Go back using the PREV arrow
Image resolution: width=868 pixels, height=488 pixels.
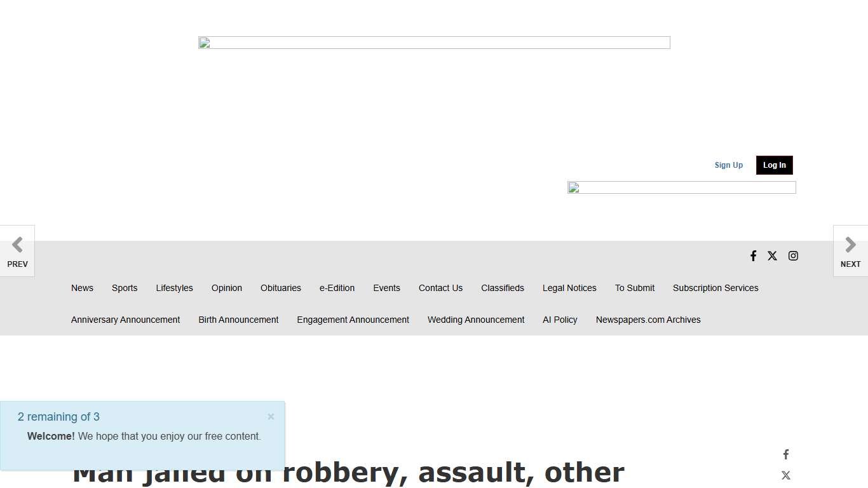[17, 250]
